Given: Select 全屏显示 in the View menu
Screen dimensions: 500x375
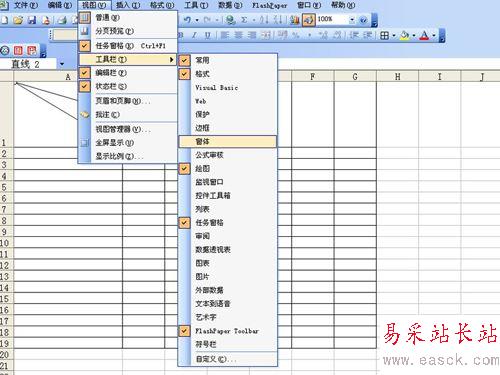Looking at the screenshot, I should coord(127,143).
